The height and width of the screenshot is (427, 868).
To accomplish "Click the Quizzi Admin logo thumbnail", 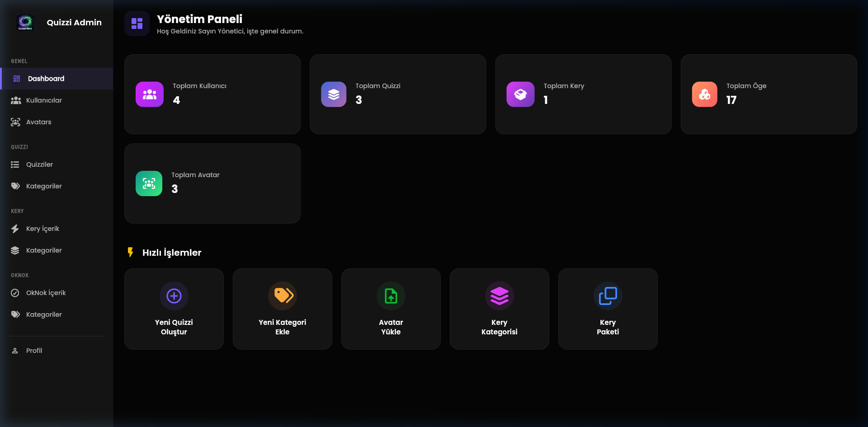I will coord(25,22).
